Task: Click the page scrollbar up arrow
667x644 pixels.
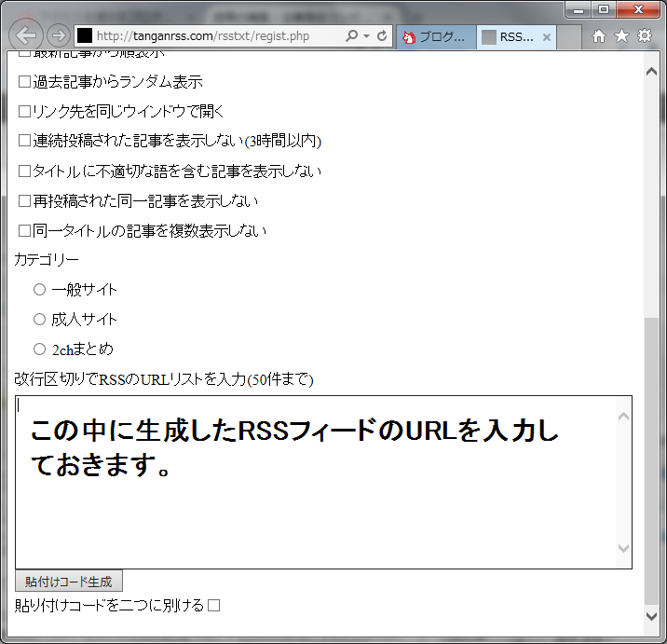Action: (x=652, y=72)
